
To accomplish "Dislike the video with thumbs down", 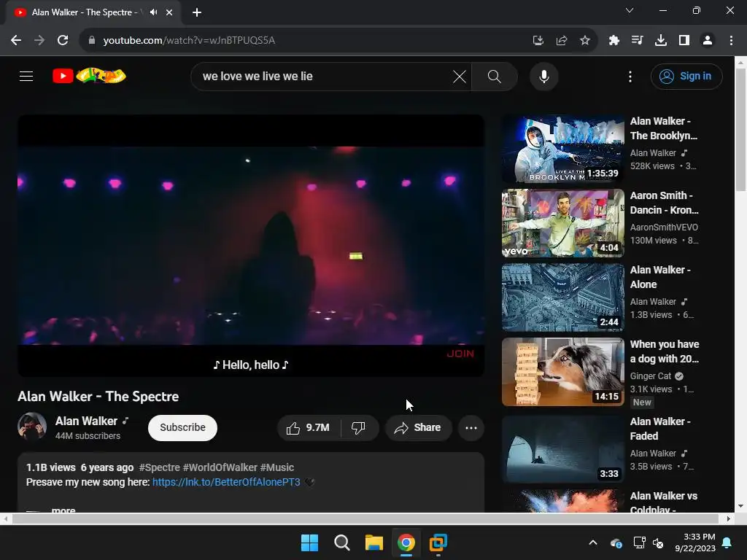I will coord(358,427).
